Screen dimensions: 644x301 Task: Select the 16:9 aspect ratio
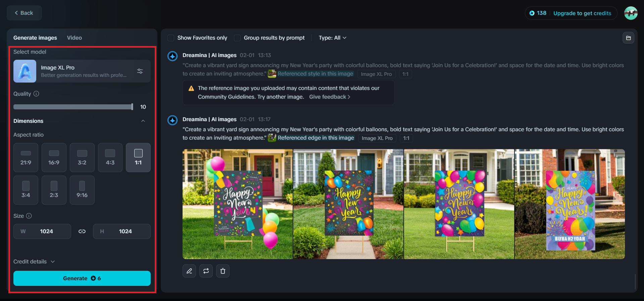click(54, 157)
